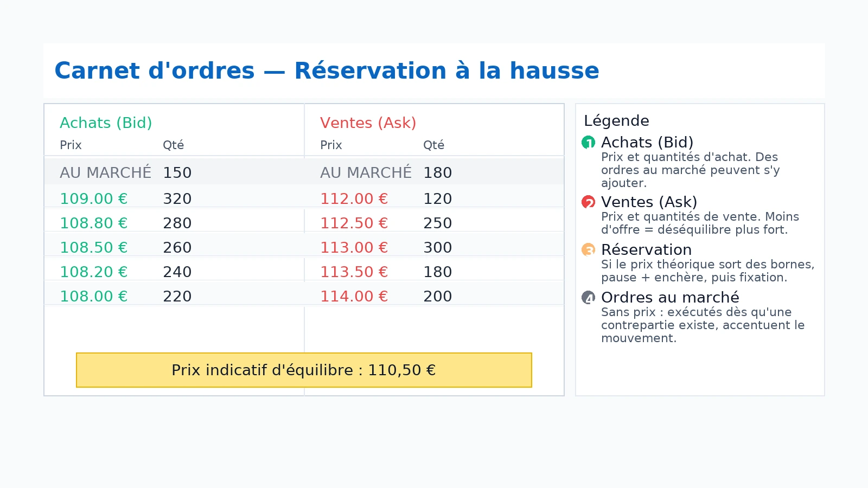
Task: Click the green legend marker number 1
Action: (x=588, y=143)
